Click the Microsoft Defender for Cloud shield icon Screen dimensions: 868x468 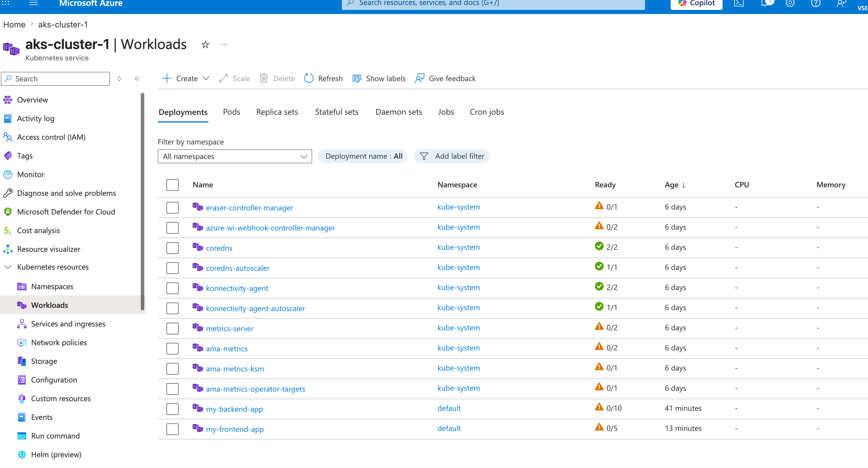coord(8,212)
